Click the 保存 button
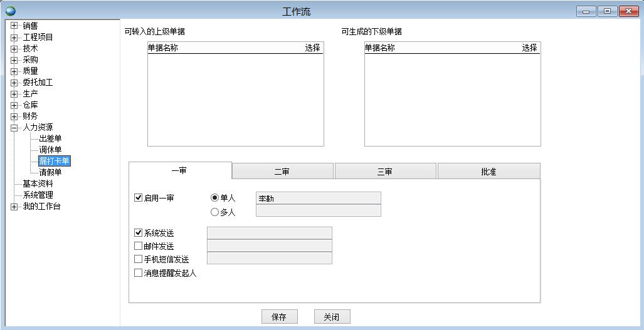 coord(279,317)
